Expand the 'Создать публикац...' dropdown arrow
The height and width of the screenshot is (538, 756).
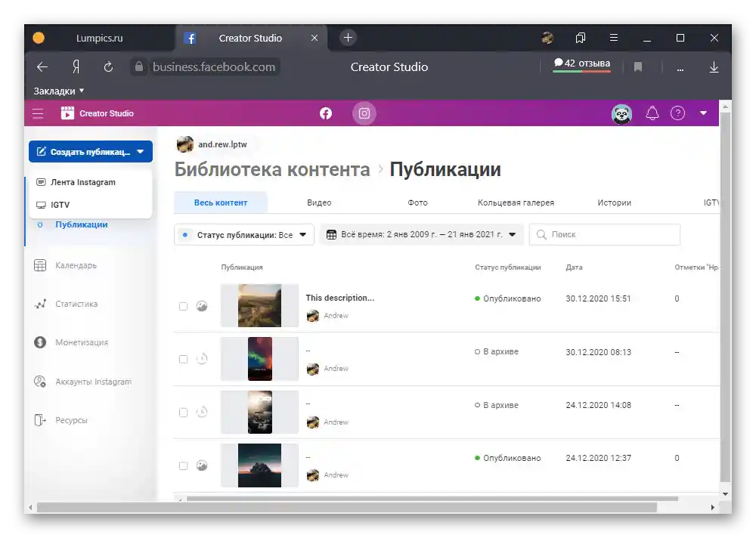point(141,151)
